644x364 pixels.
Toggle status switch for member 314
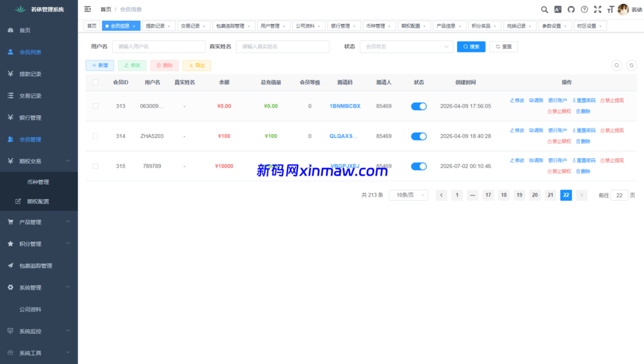pyautogui.click(x=419, y=137)
